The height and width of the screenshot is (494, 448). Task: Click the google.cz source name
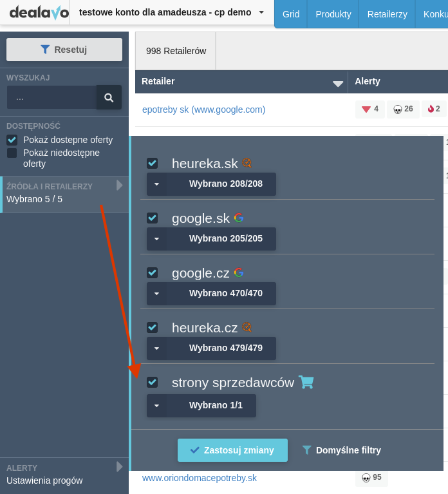point(201,273)
